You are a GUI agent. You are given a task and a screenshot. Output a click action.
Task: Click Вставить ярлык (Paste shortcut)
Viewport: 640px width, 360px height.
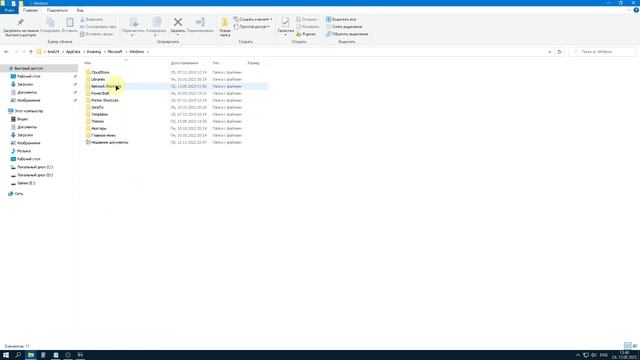coord(97,34)
